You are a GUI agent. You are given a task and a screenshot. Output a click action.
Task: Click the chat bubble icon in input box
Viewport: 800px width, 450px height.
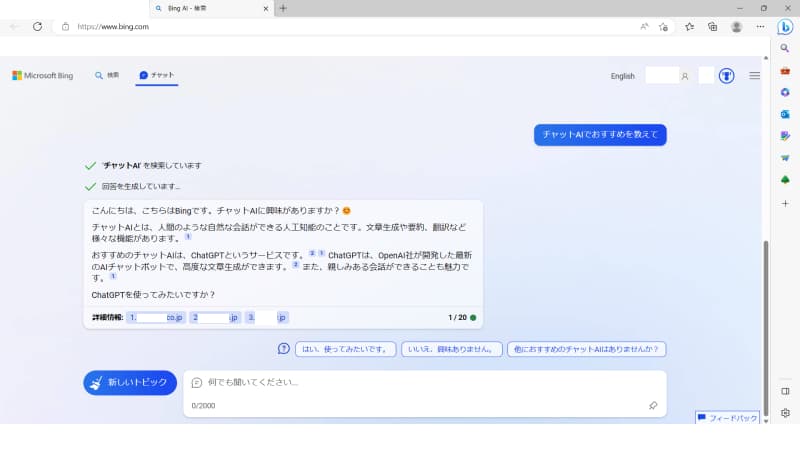pyautogui.click(x=196, y=383)
